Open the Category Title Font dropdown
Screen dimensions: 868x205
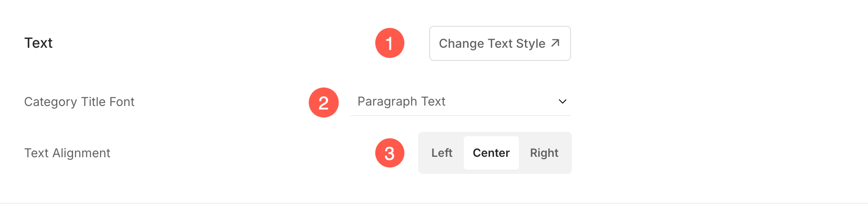pos(461,102)
